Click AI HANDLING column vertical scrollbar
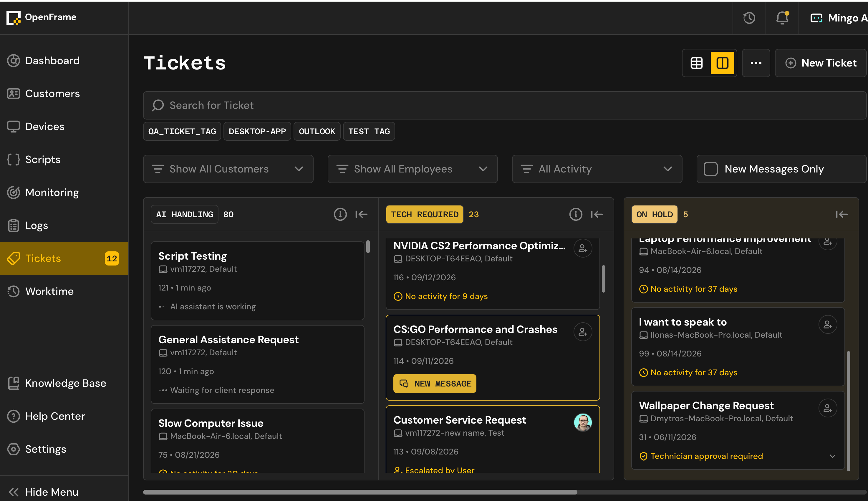This screenshot has width=868, height=501. click(368, 247)
